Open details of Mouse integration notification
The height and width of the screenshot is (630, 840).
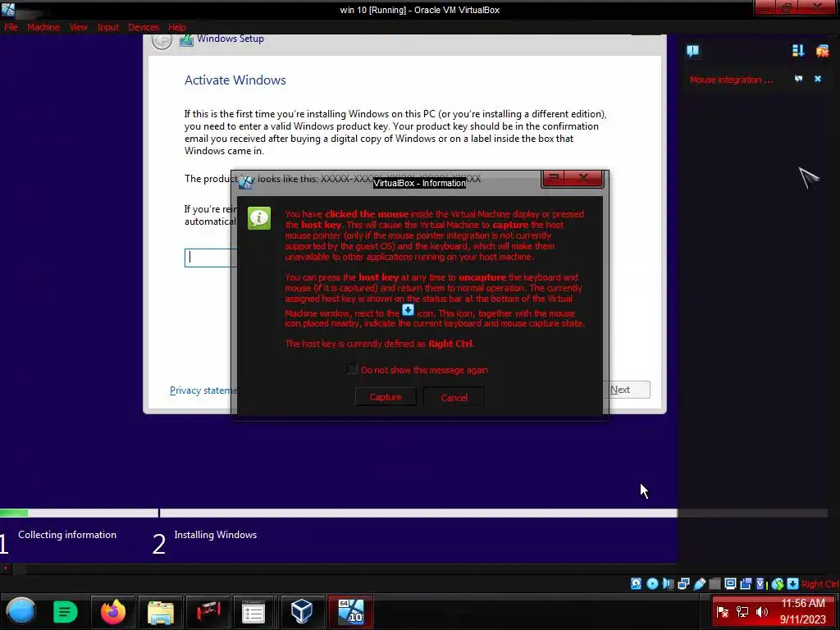[799, 79]
